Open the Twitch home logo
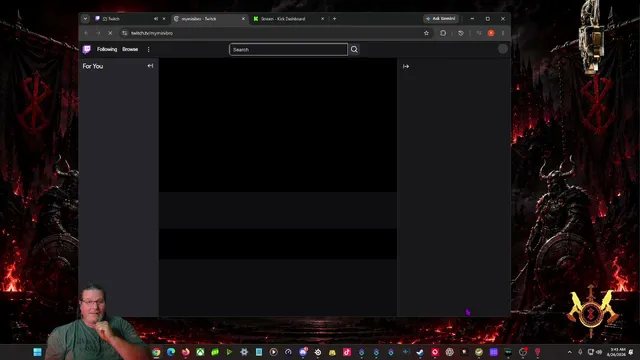 87,49
